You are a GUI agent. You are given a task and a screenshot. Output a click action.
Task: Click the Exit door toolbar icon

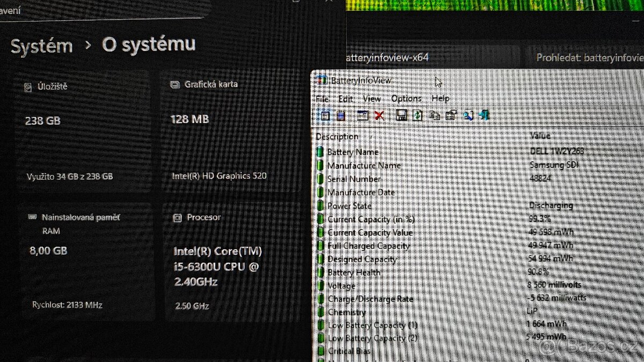pos(484,115)
